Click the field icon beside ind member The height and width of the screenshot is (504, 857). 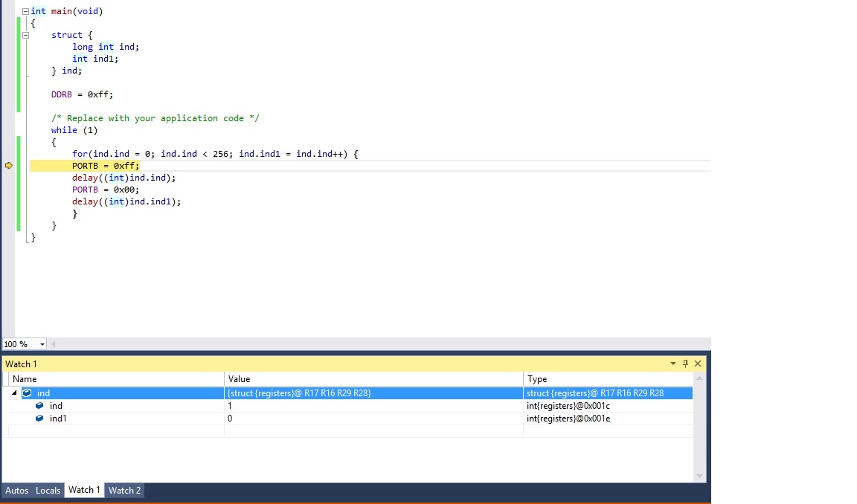coord(39,406)
